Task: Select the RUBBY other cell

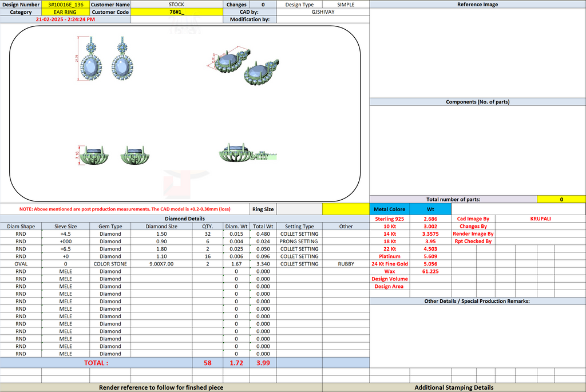Action: 346,264
